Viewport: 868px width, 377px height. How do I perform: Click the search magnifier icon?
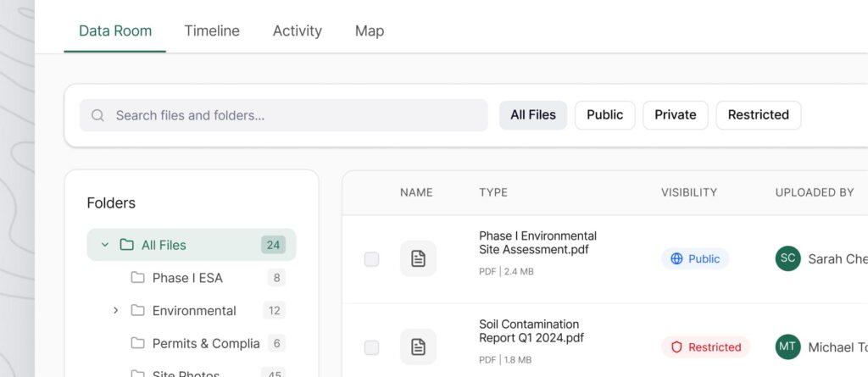pyautogui.click(x=97, y=115)
